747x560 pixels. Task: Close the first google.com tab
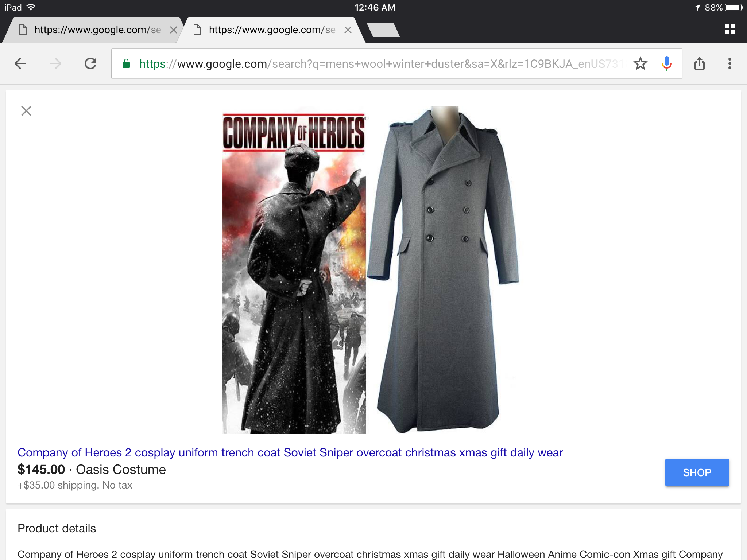pyautogui.click(x=174, y=30)
